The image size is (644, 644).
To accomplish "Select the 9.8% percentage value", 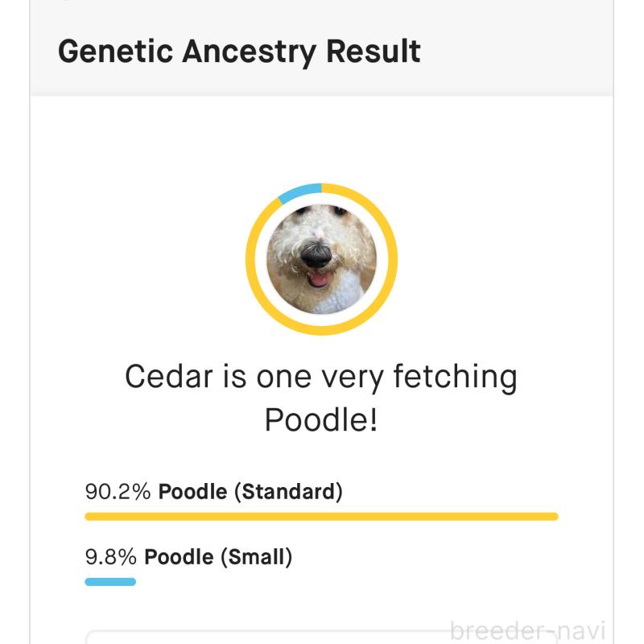I will click(x=110, y=556).
